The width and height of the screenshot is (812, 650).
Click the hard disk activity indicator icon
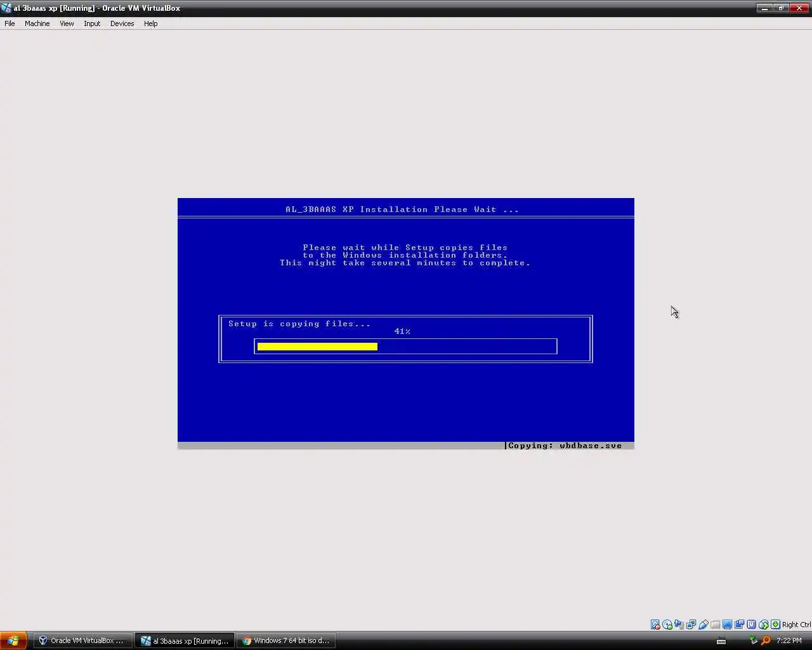tap(655, 625)
